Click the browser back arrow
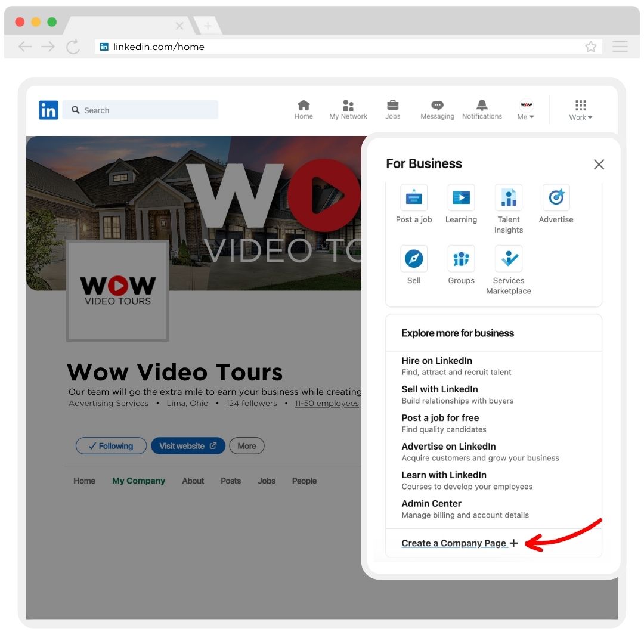Viewport: 644px width, 644px height. 25,47
